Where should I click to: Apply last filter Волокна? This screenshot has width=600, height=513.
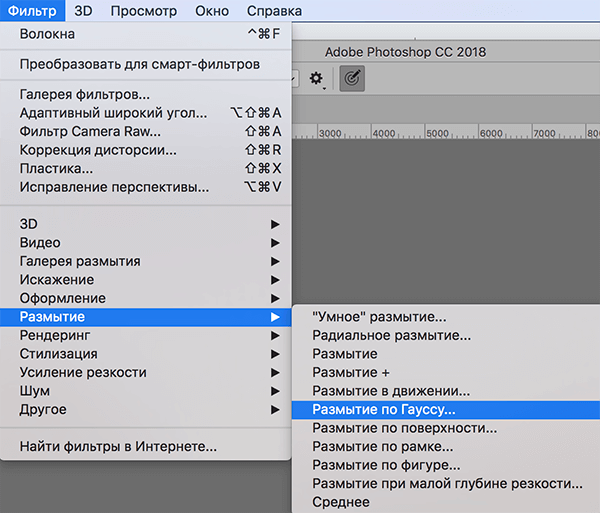pyautogui.click(x=146, y=34)
